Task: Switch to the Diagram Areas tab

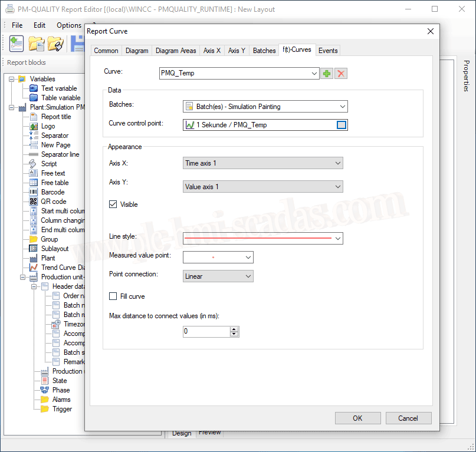Action: click(176, 51)
